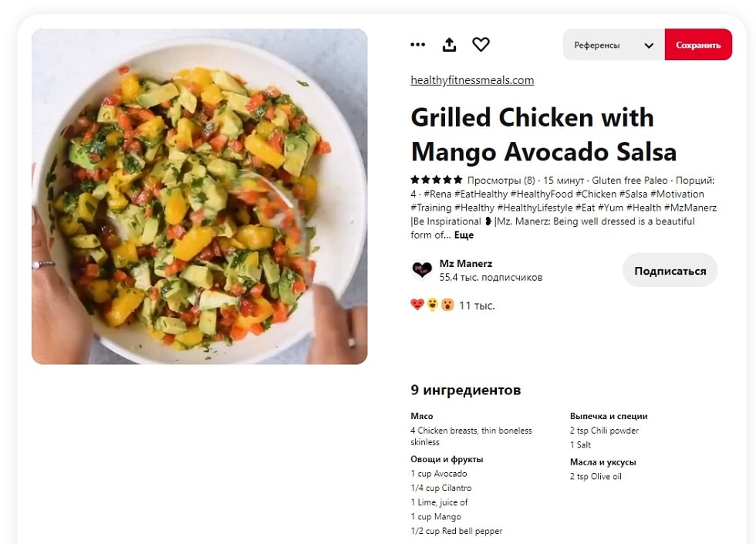Expand the Референсы board dropdown

point(614,45)
